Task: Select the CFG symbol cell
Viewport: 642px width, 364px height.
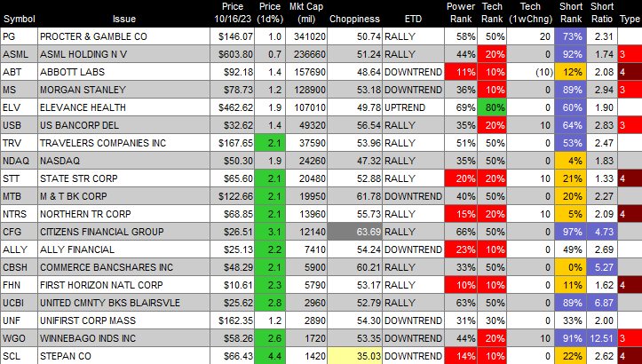Action: coord(20,232)
